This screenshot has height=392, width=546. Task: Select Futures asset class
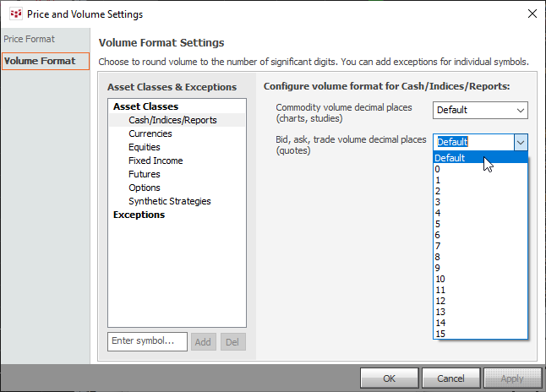(144, 174)
